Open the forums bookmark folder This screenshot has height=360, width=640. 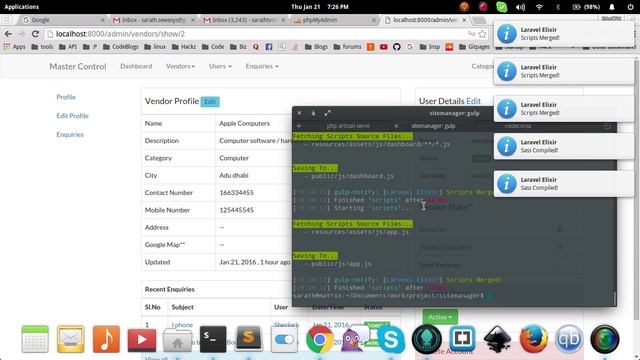coord(347,47)
